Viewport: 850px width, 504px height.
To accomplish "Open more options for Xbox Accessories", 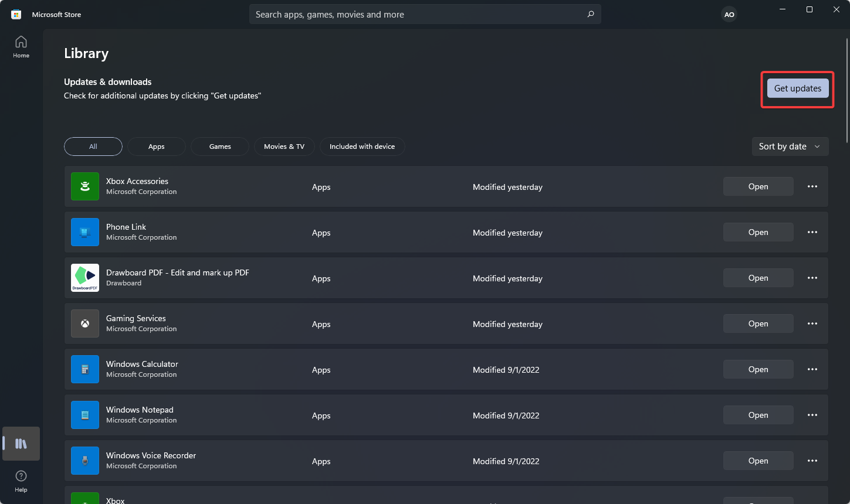I will 812,186.
